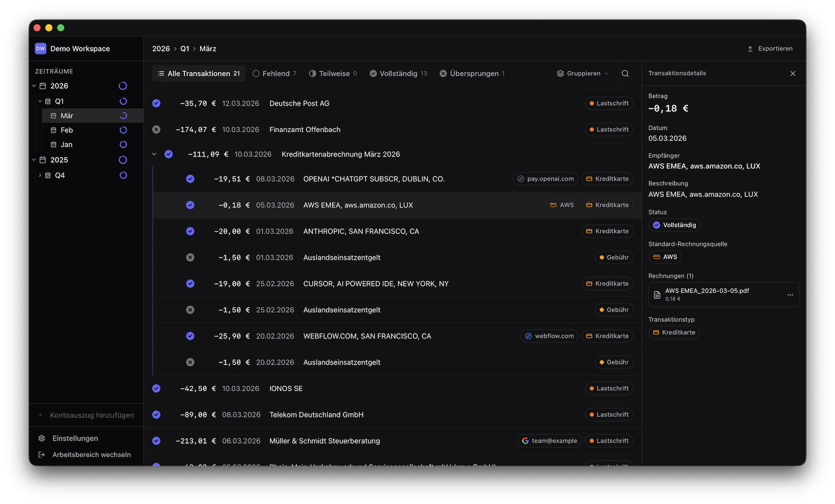
Task: Switch to Vollständig filter tab
Action: coord(398,73)
